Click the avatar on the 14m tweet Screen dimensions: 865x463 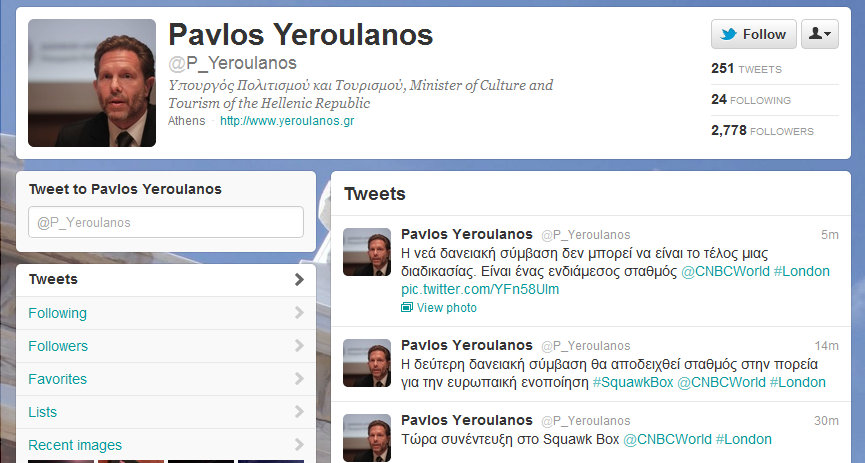pos(367,363)
